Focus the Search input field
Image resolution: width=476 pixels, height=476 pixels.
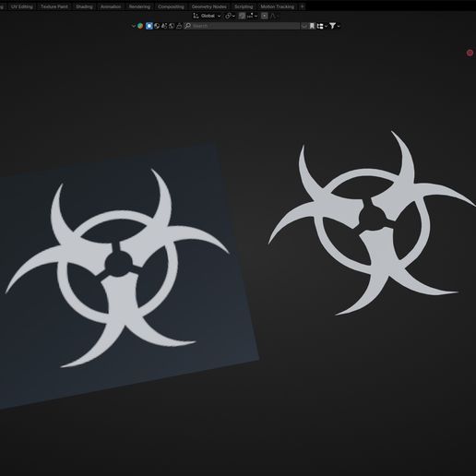point(242,26)
